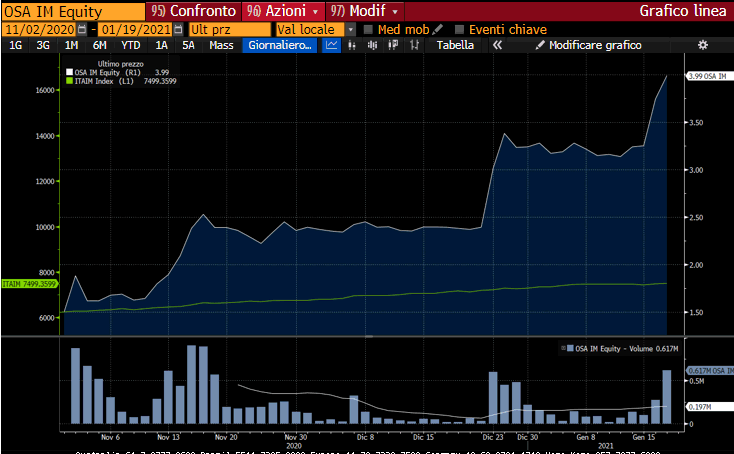Screen dimensions: 734x454
Task: Click the pencil icon on Modificare grafico
Action: (x=540, y=45)
